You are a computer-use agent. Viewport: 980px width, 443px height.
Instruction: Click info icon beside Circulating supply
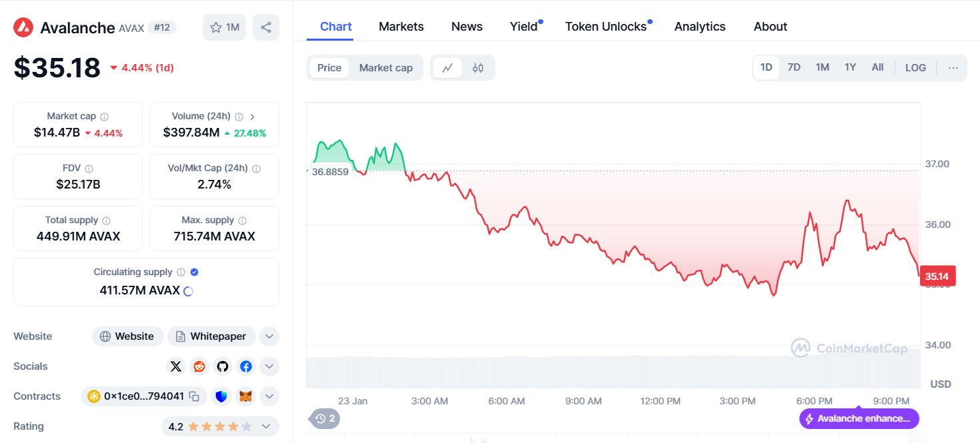point(180,272)
